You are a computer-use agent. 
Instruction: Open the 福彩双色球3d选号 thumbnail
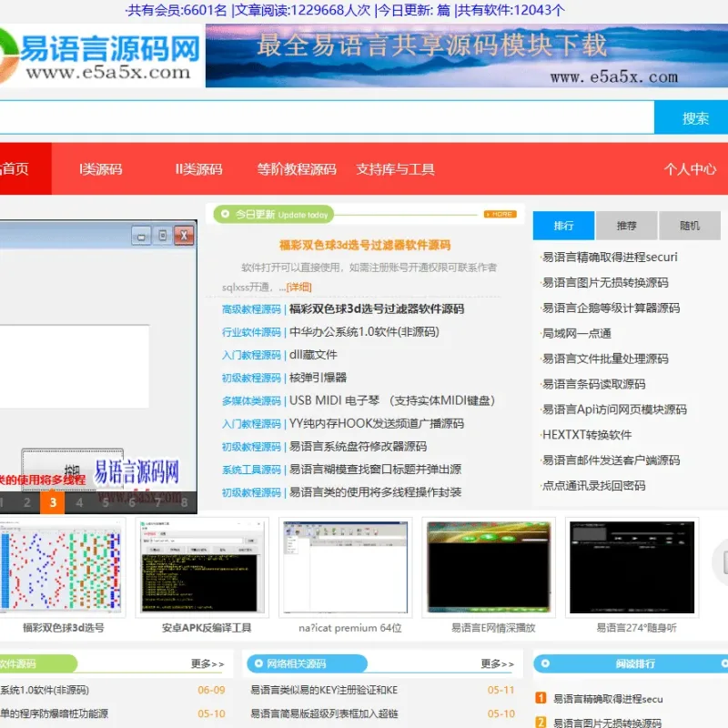tap(61, 567)
